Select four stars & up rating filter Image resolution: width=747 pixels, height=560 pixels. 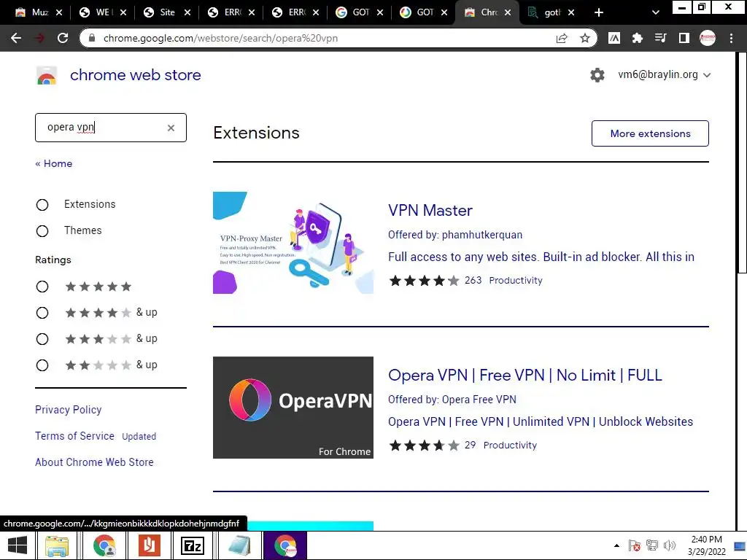42,313
